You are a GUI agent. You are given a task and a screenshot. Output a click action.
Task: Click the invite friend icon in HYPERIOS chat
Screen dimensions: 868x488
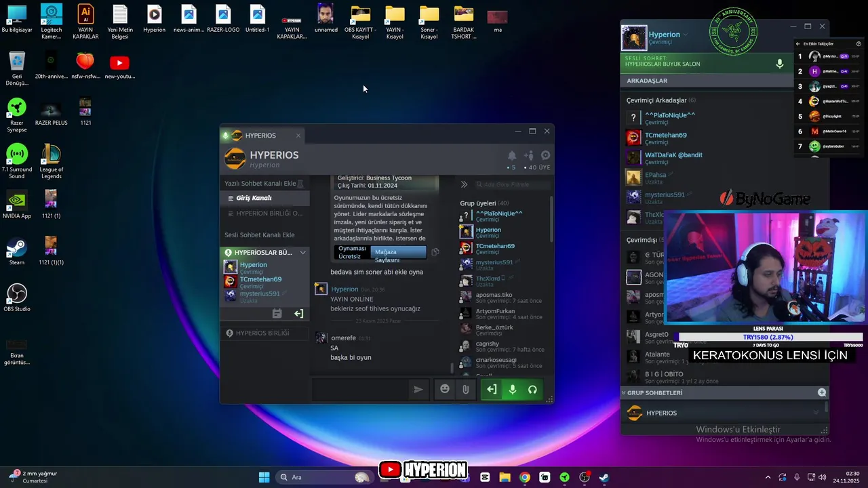click(529, 155)
